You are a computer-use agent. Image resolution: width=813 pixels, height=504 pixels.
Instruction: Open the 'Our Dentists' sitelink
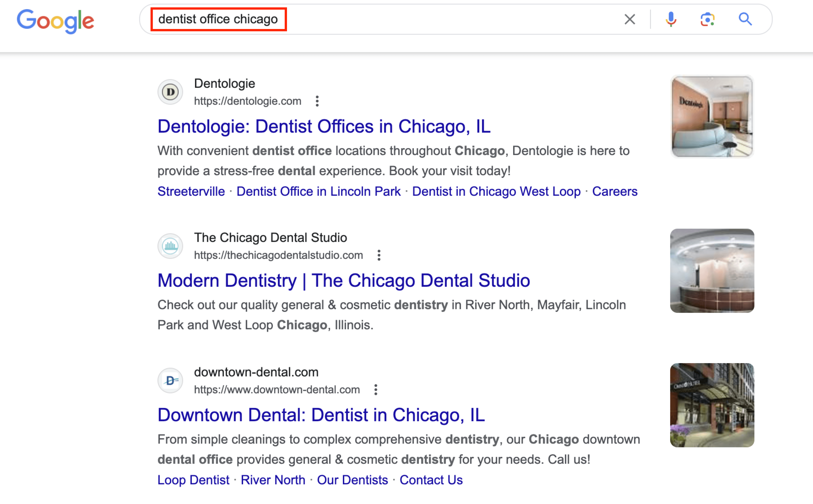pyautogui.click(x=352, y=480)
